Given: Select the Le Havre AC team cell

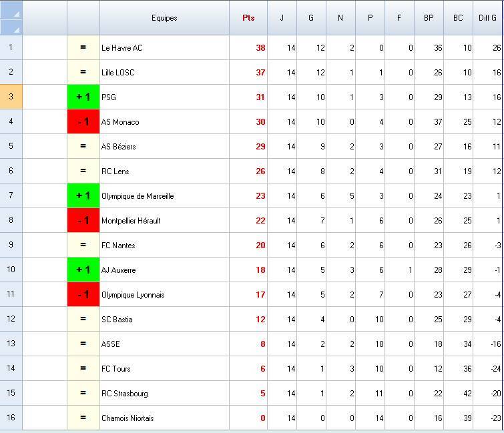Looking at the screenshot, I should pyautogui.click(x=164, y=48).
